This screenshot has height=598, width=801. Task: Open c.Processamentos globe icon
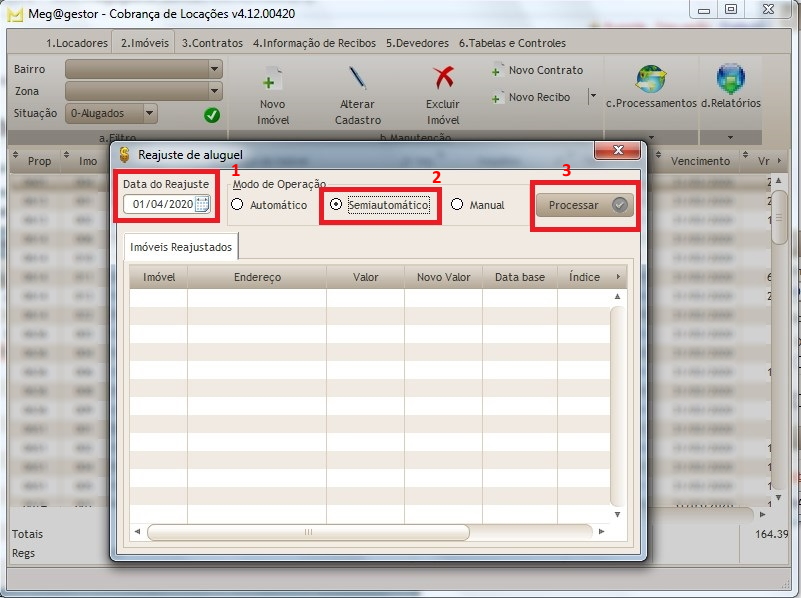[x=650, y=80]
